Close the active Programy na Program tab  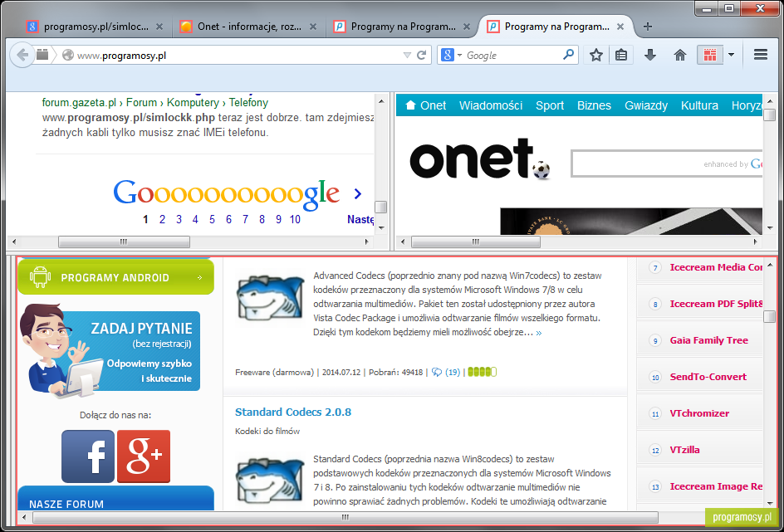pyautogui.click(x=620, y=27)
